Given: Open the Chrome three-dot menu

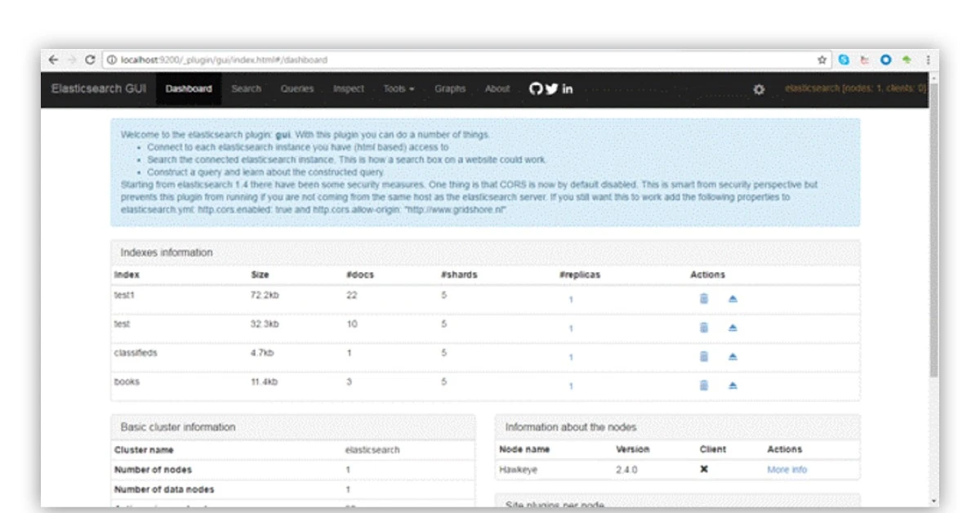Looking at the screenshot, I should (928, 60).
